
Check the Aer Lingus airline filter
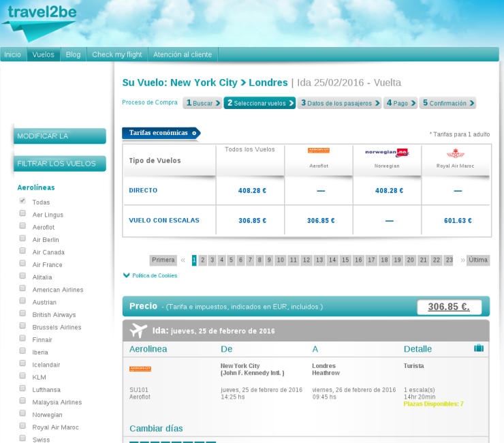(x=22, y=214)
